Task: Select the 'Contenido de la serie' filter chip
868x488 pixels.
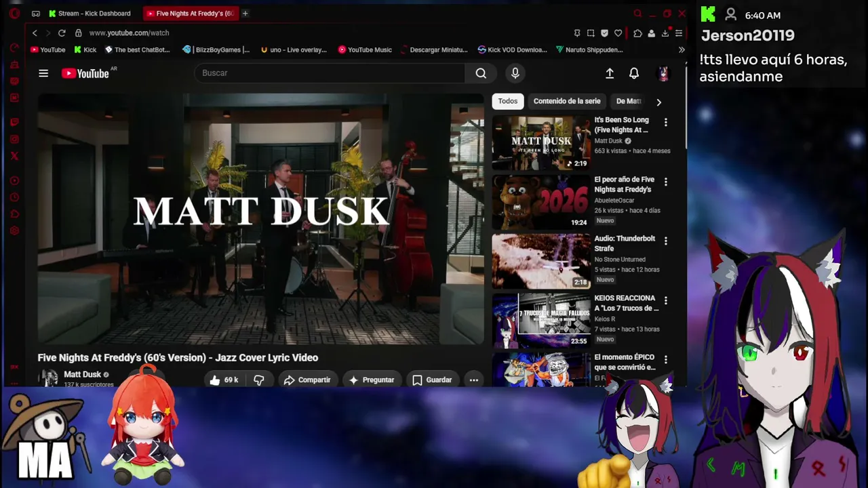Action: pyautogui.click(x=567, y=102)
